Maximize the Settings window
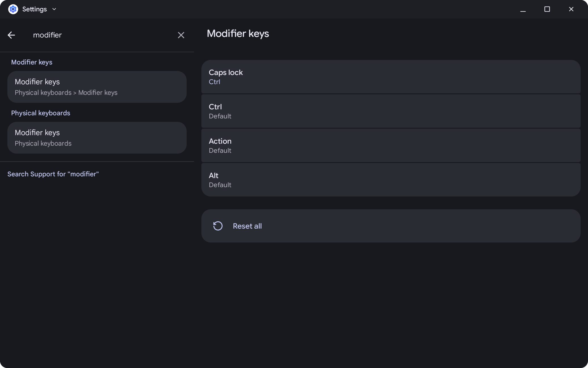This screenshot has width=588, height=368. (547, 9)
